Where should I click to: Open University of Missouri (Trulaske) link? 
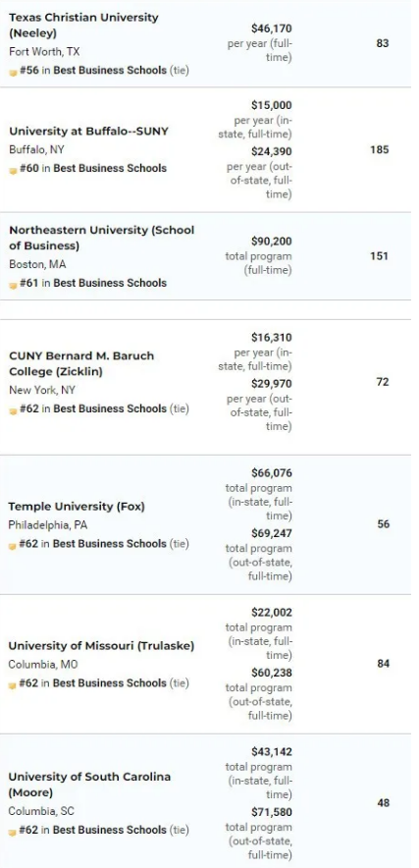coord(101,646)
